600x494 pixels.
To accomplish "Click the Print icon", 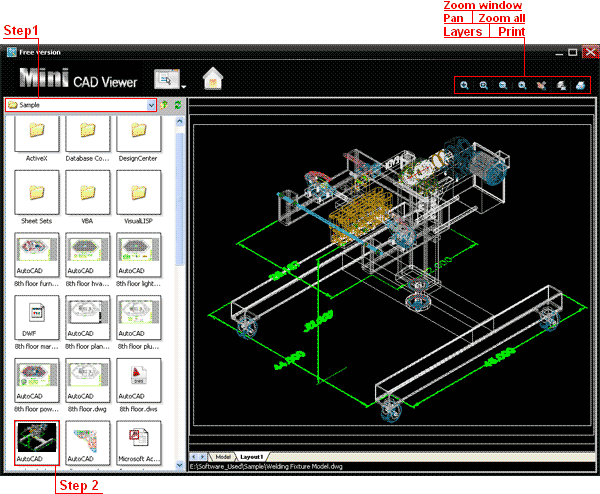I will point(580,85).
